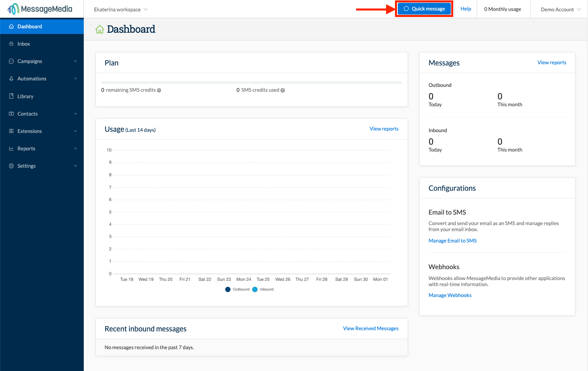Screen dimensions: 588x371
Task: Click Inbound 'This month' count
Action: 500,141
